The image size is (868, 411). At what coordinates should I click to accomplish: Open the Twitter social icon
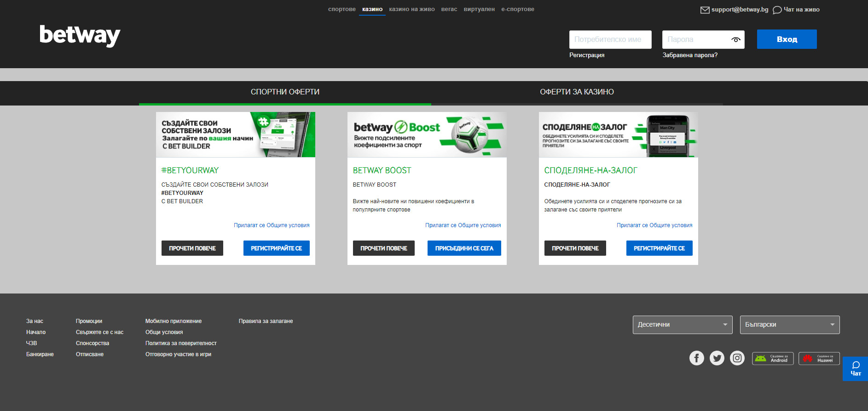click(x=717, y=358)
